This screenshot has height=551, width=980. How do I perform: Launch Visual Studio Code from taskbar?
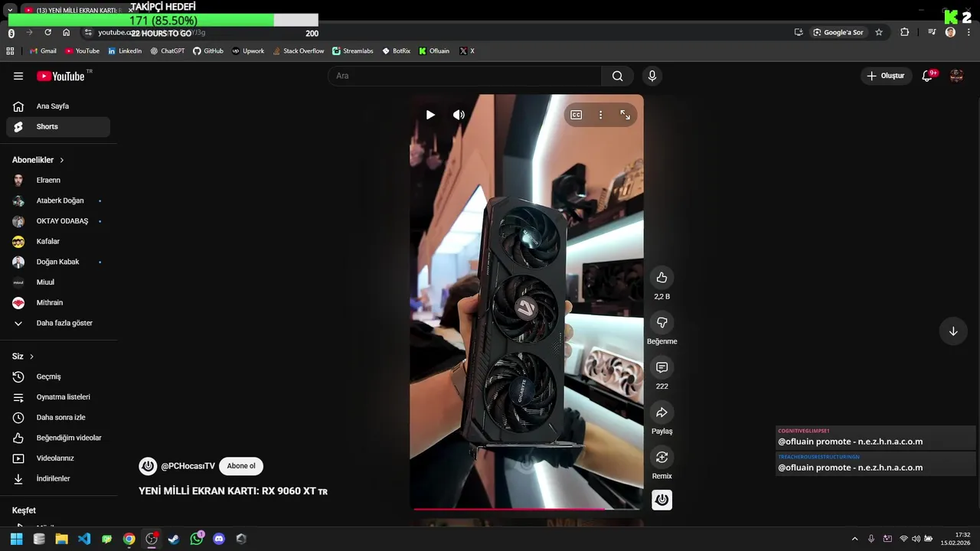(x=84, y=539)
